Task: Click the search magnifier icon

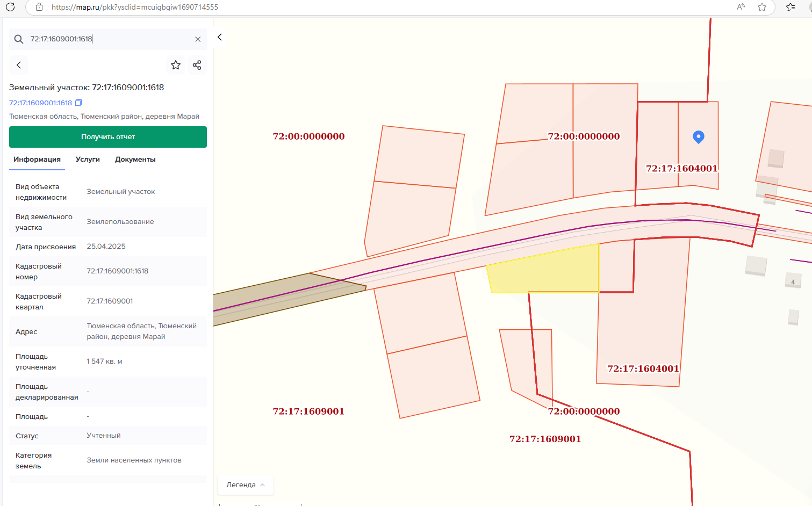Action: [x=19, y=39]
